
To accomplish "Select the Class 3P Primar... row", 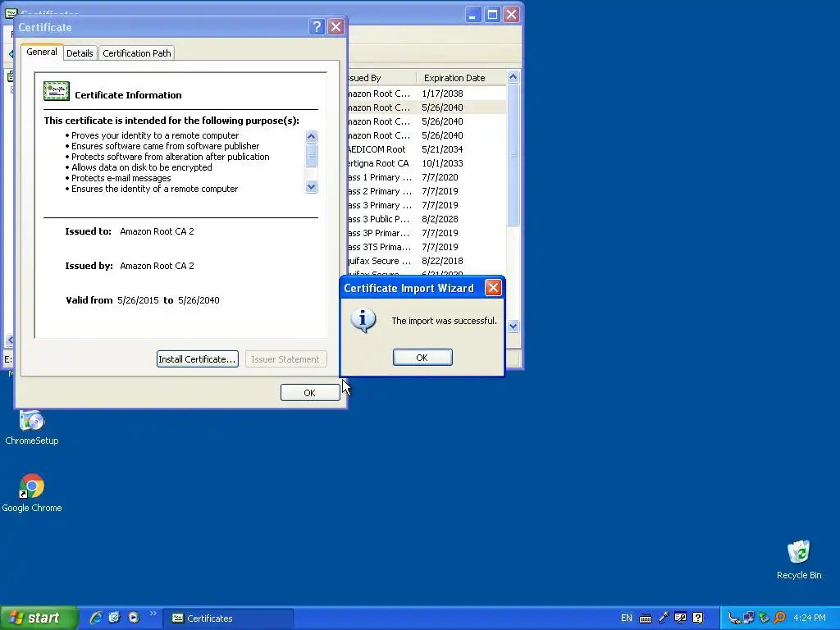I will 426,233.
